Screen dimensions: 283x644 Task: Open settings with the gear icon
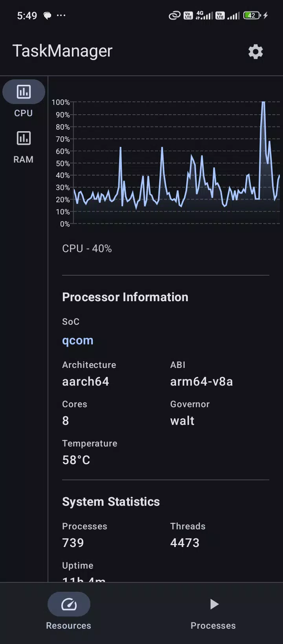pyautogui.click(x=255, y=51)
